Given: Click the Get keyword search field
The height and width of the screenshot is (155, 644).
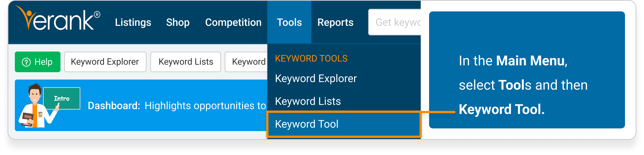Looking at the screenshot, I should 395,22.
